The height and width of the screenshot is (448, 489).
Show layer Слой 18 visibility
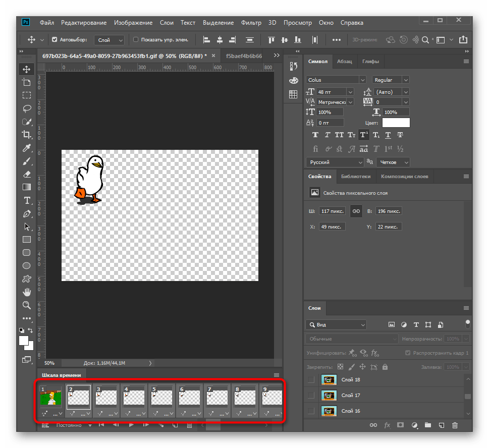[311, 379]
